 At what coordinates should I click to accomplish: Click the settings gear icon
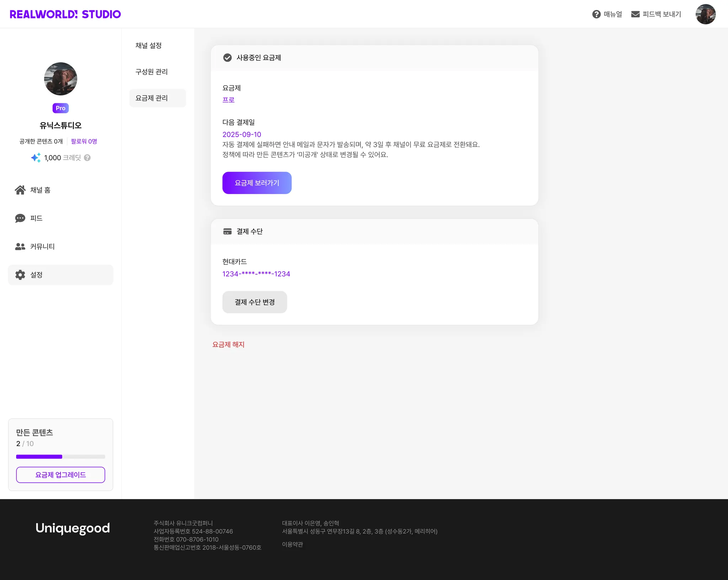20,275
